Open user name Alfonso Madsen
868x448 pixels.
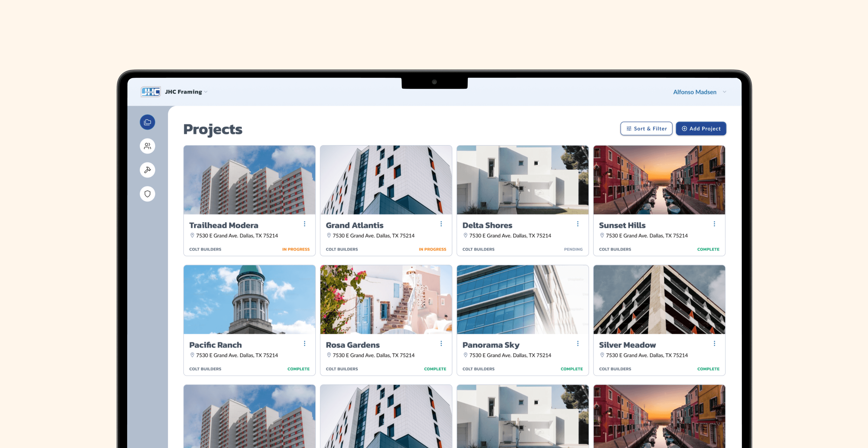pos(694,92)
